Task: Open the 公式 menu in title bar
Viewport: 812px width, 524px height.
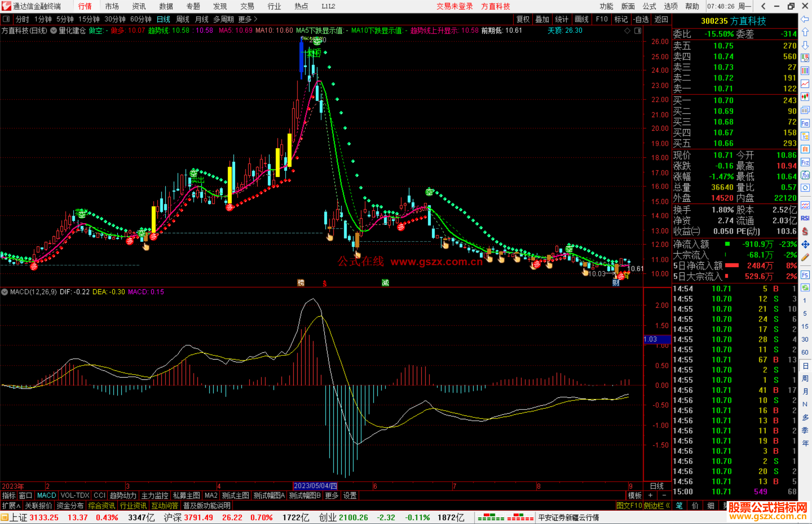Action: pos(649,6)
